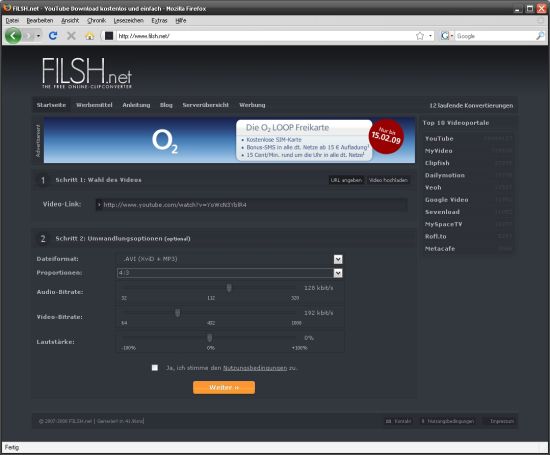
Task: Bookmark this page with the star icon
Action: (420, 36)
